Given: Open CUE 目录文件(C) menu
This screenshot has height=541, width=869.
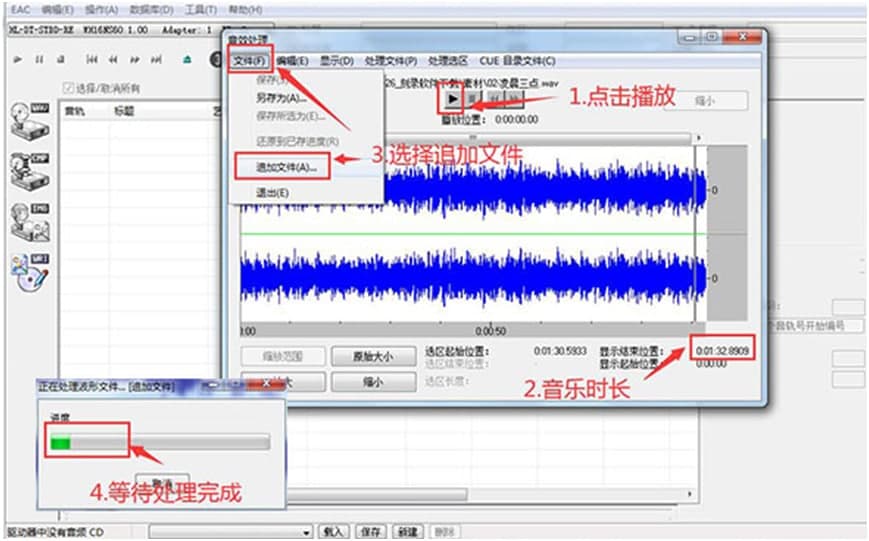Looking at the screenshot, I should [x=517, y=60].
